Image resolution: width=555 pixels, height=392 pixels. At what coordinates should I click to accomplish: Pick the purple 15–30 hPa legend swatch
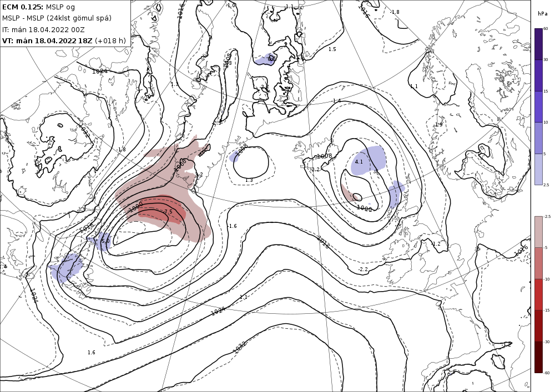[x=538, y=75]
